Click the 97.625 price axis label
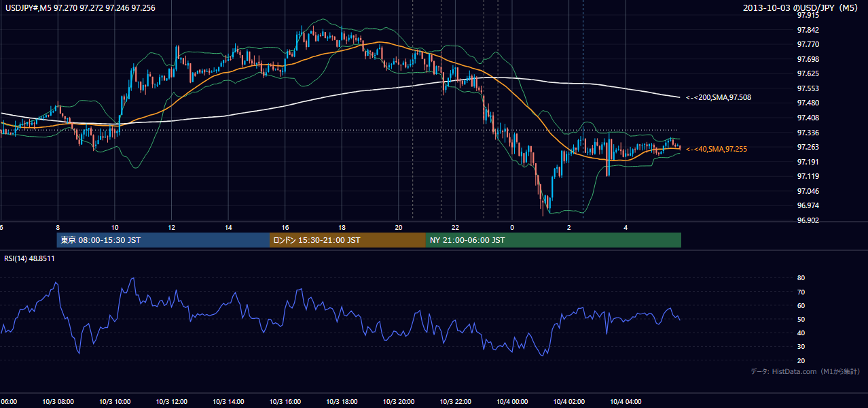Viewport: 868px width, 408px height. [x=808, y=73]
